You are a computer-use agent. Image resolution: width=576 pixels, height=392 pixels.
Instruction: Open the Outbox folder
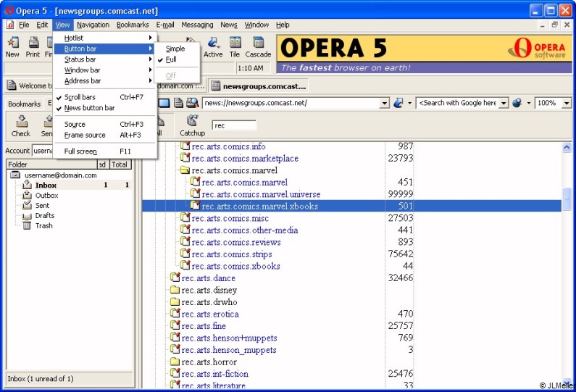[46, 196]
